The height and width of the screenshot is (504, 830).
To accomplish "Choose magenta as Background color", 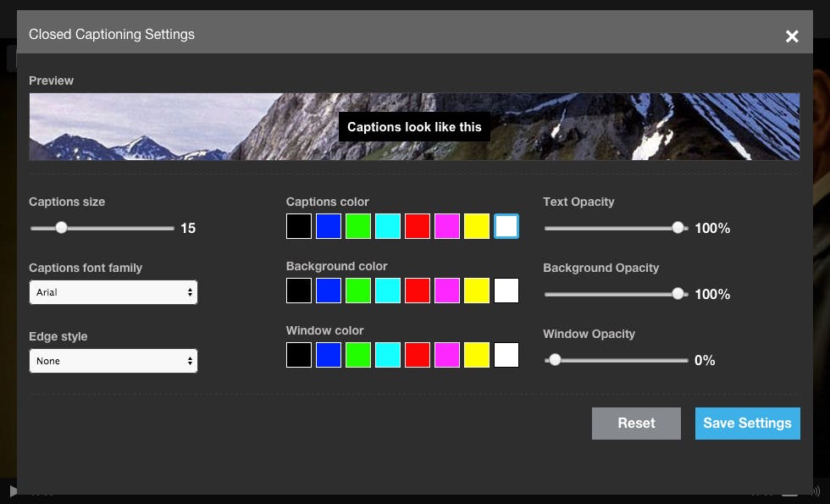I will click(447, 291).
